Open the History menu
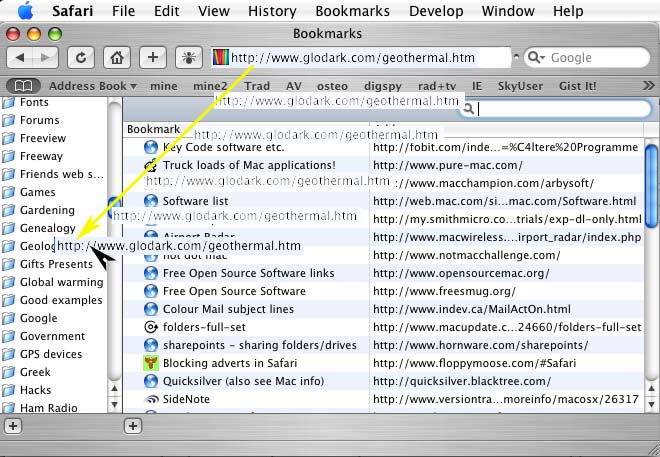 click(272, 11)
